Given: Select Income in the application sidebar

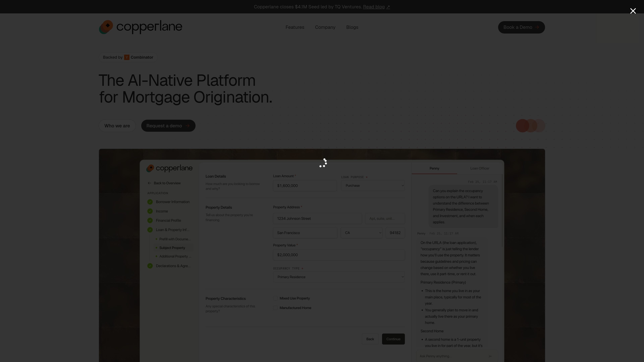Looking at the screenshot, I should [162, 211].
